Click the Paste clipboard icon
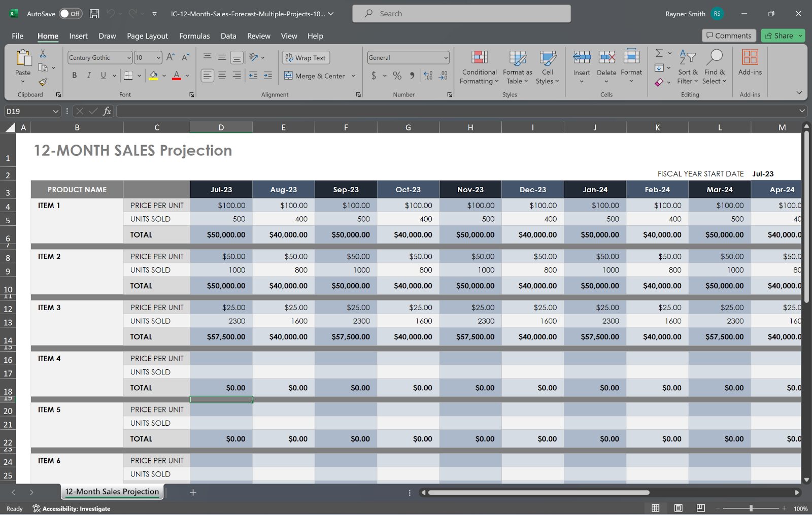This screenshot has height=515, width=812. pos(23,58)
